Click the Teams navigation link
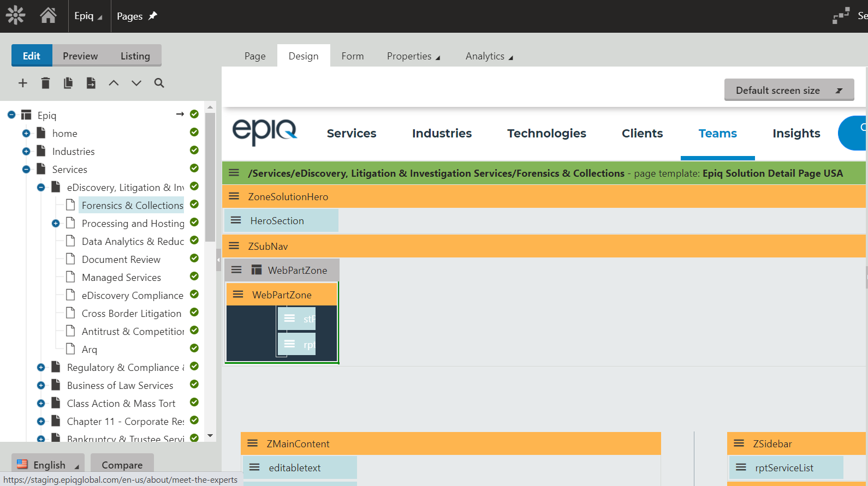Viewport: 868px width, 486px height. [x=717, y=134]
